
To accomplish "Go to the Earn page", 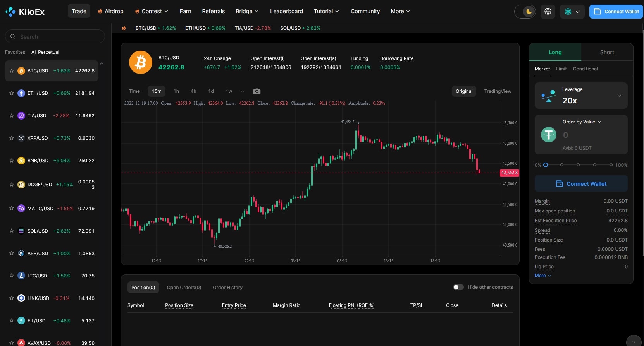I will pos(186,11).
